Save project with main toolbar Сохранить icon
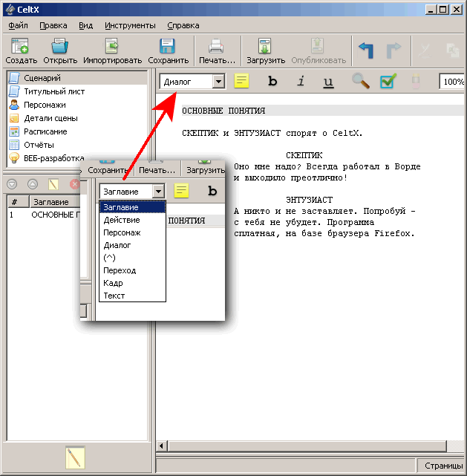 click(x=167, y=46)
